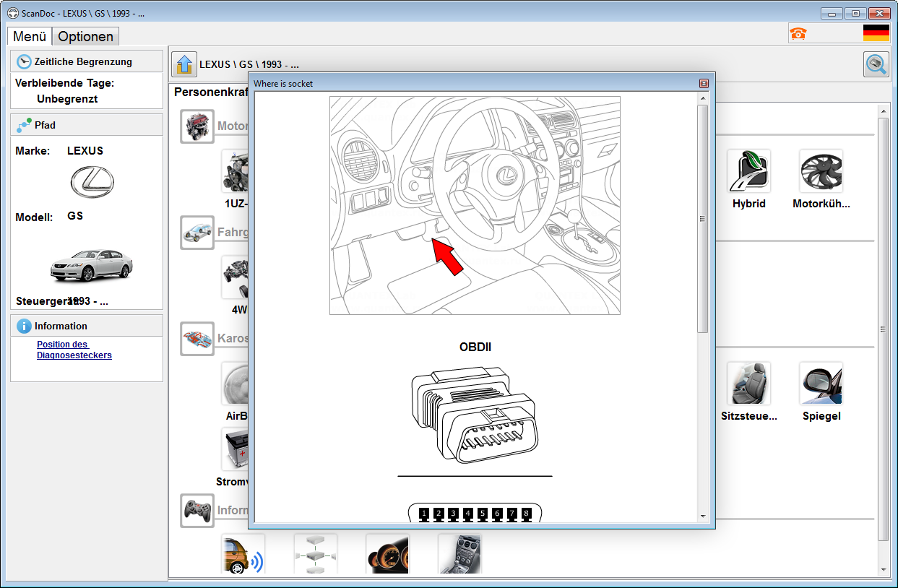Open the Spiegel mirror module
898x588 pixels.
click(x=821, y=384)
